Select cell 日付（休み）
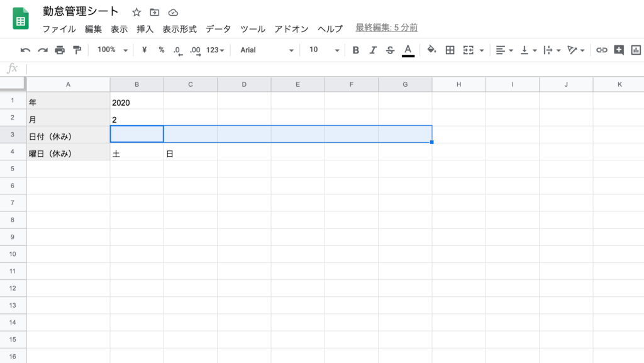This screenshot has height=363, width=644. [68, 135]
